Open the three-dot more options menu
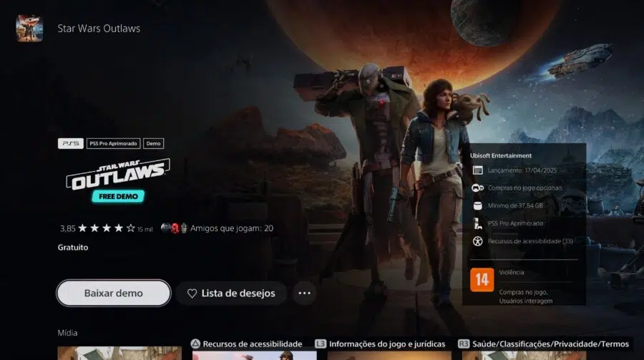644x360 pixels. click(305, 293)
